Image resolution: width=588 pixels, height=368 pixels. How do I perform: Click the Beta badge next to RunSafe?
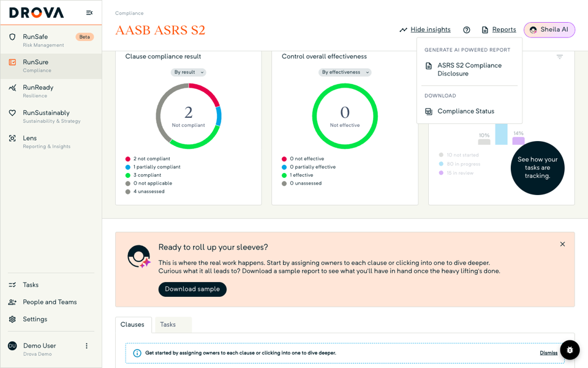[85, 37]
